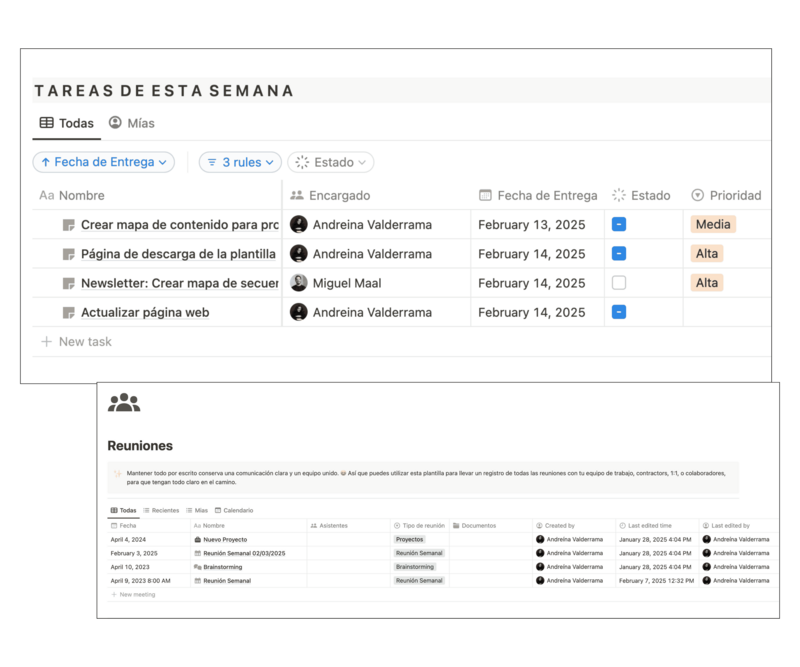The image size is (800, 667).
Task: Click the plus icon beside New task
Action: (x=46, y=341)
